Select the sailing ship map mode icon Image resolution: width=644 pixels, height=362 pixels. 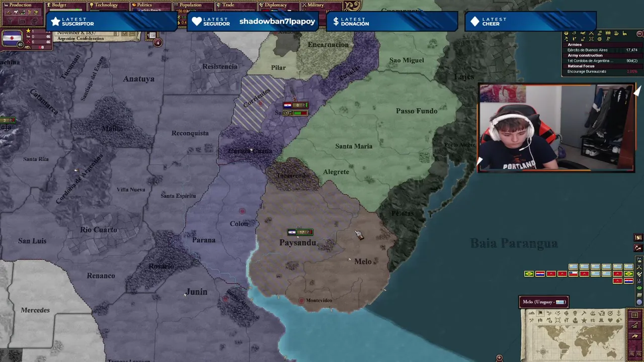[x=593, y=313]
